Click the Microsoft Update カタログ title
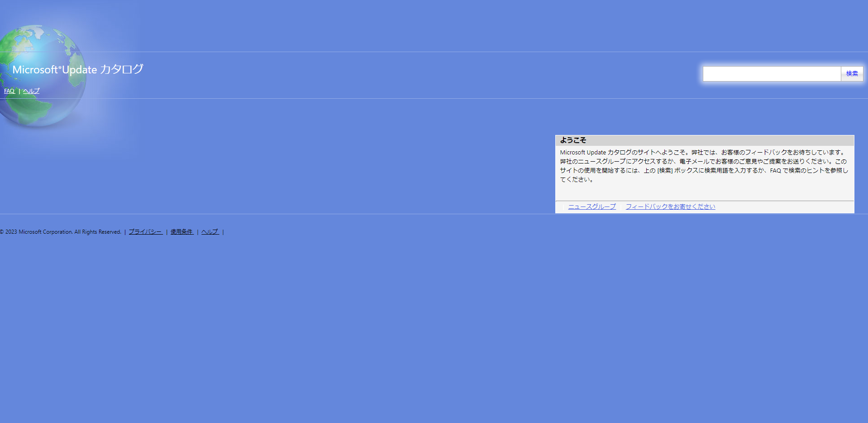This screenshot has width=868, height=423. tap(78, 69)
